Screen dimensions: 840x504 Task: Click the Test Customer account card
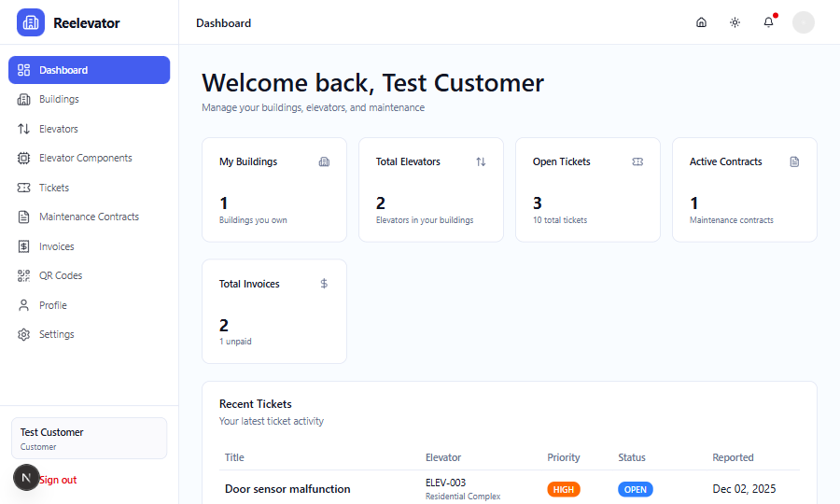point(89,438)
